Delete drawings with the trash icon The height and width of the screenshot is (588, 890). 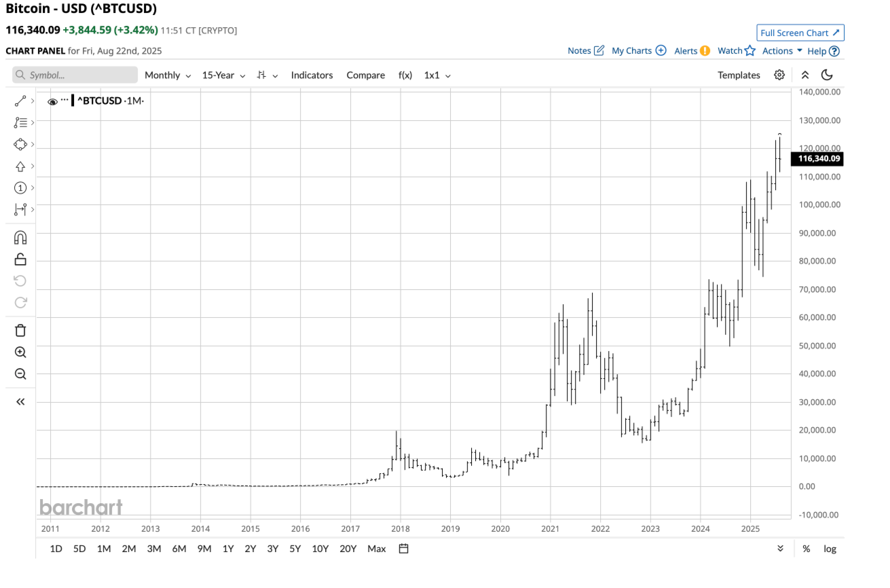[x=20, y=331]
